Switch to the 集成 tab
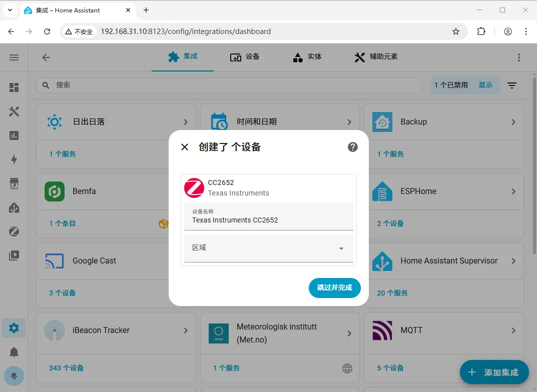Screen dimensions: 537x392 (183, 56)
